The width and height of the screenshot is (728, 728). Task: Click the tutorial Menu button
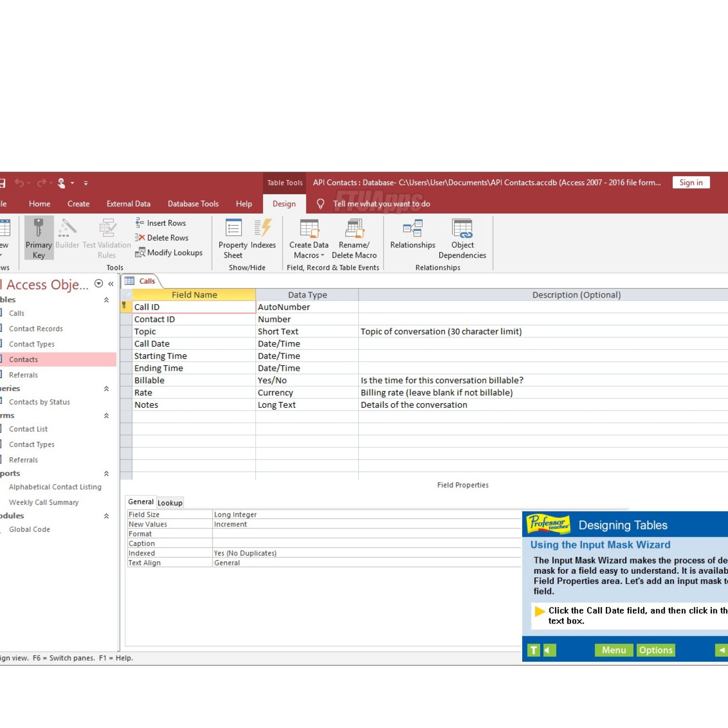pos(613,650)
